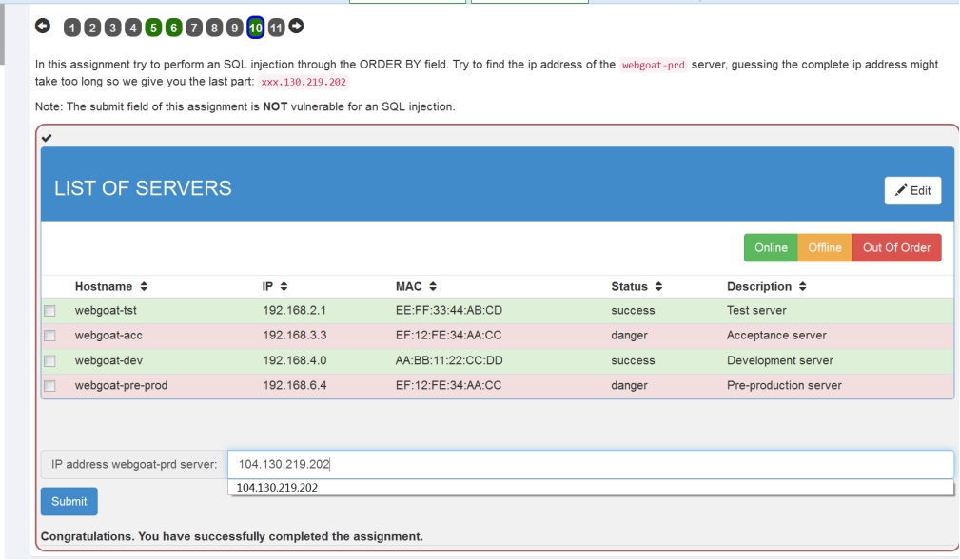Image resolution: width=960 pixels, height=560 pixels.
Task: Click the Out Of Order button
Action: click(x=896, y=248)
